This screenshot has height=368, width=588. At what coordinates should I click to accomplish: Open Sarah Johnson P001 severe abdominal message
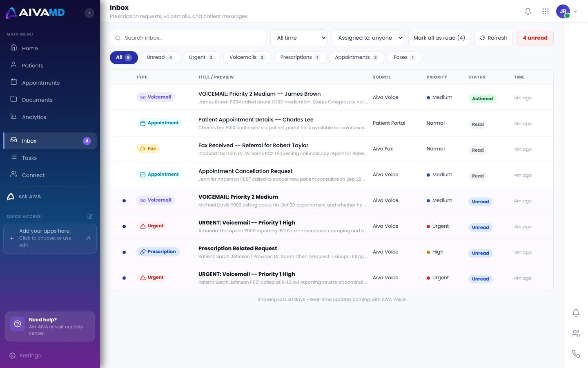pyautogui.click(x=283, y=283)
